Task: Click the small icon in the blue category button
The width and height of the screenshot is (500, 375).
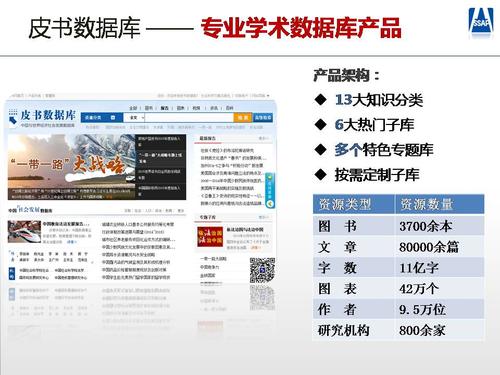Action: pyautogui.click(x=113, y=117)
